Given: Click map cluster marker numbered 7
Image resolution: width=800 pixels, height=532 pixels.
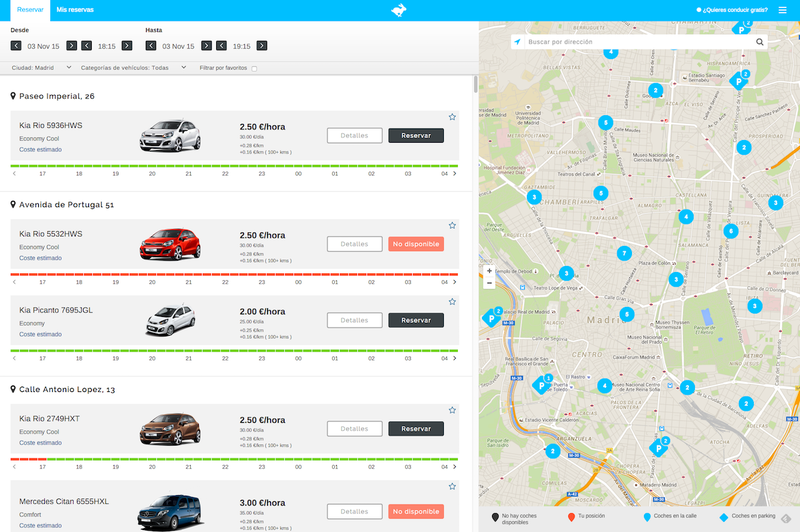Looking at the screenshot, I should coord(624,253).
